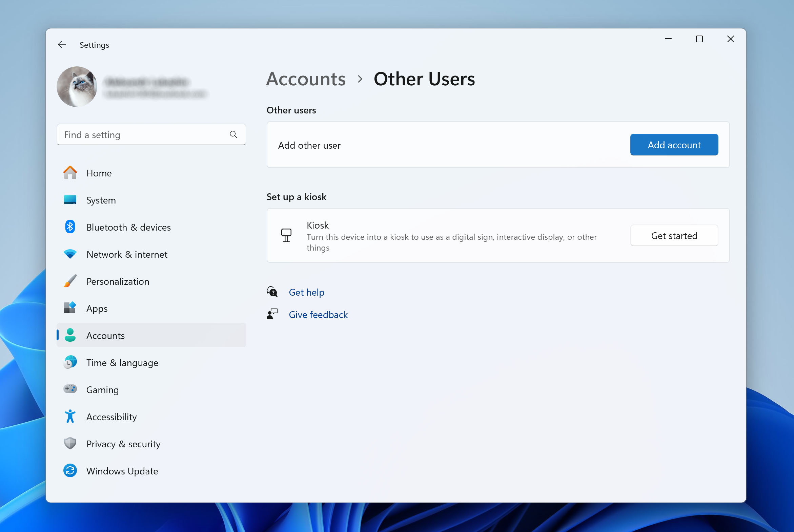Click the Kiosk description text
This screenshot has width=794, height=532.
click(451, 242)
